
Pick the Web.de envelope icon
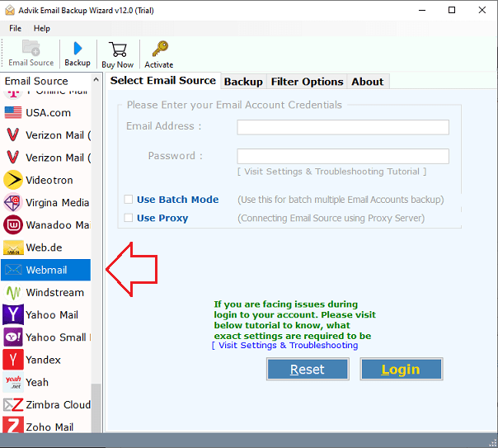(x=13, y=248)
